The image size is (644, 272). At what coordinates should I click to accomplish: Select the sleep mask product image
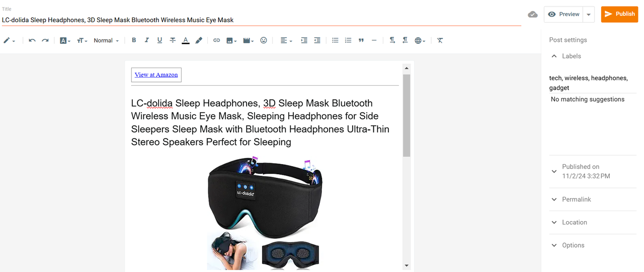coord(264,213)
